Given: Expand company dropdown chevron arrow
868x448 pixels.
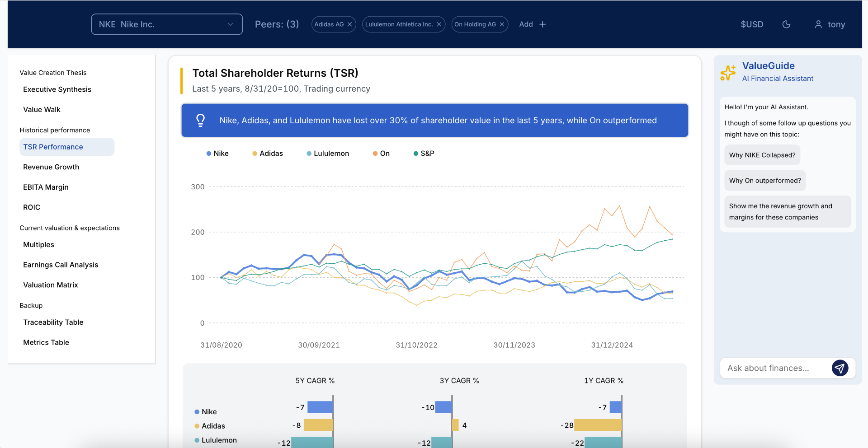Looking at the screenshot, I should [231, 24].
